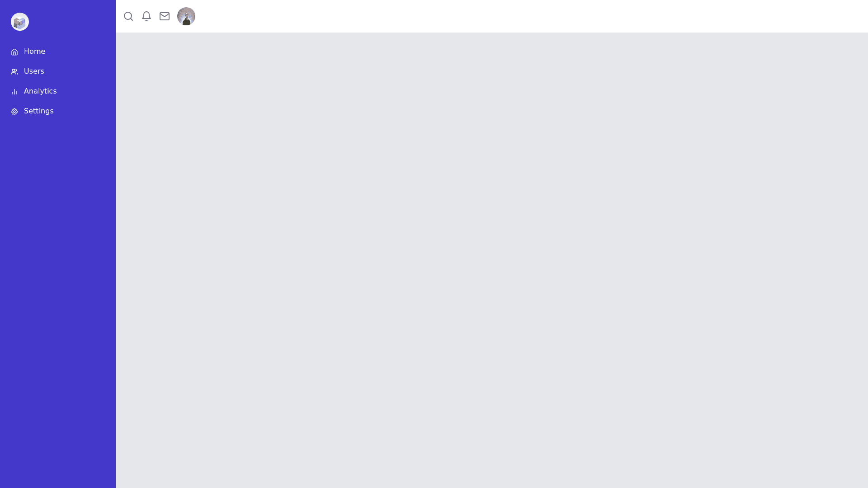Select the Home sidebar row

[58, 52]
